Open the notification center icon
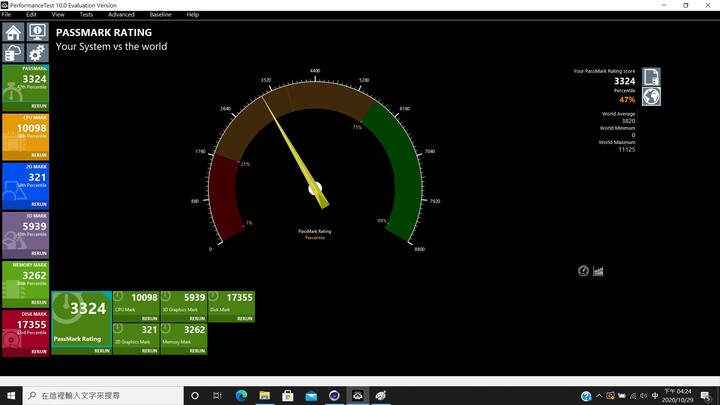The width and height of the screenshot is (720, 405). click(706, 395)
